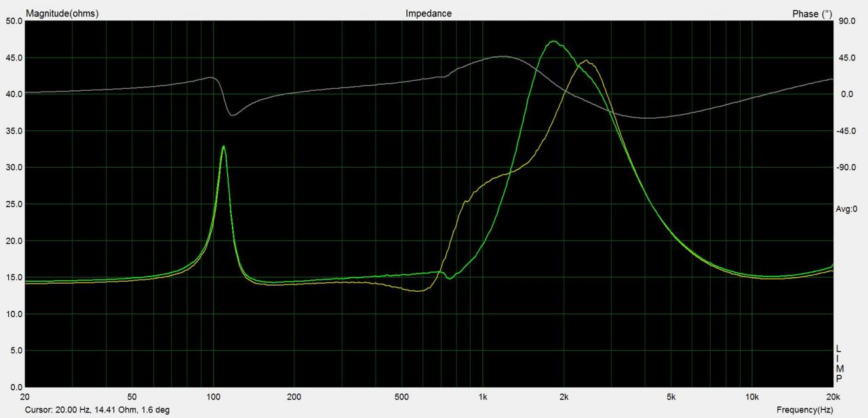Click the Frequency(Hz) axis label
The image size is (868, 418).
[x=805, y=411]
